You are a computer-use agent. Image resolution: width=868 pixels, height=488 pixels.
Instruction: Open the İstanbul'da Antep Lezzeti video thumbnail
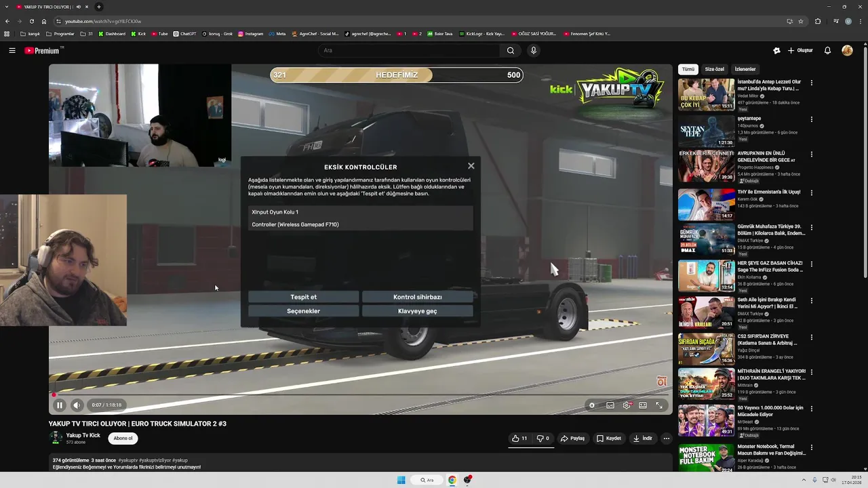point(706,94)
